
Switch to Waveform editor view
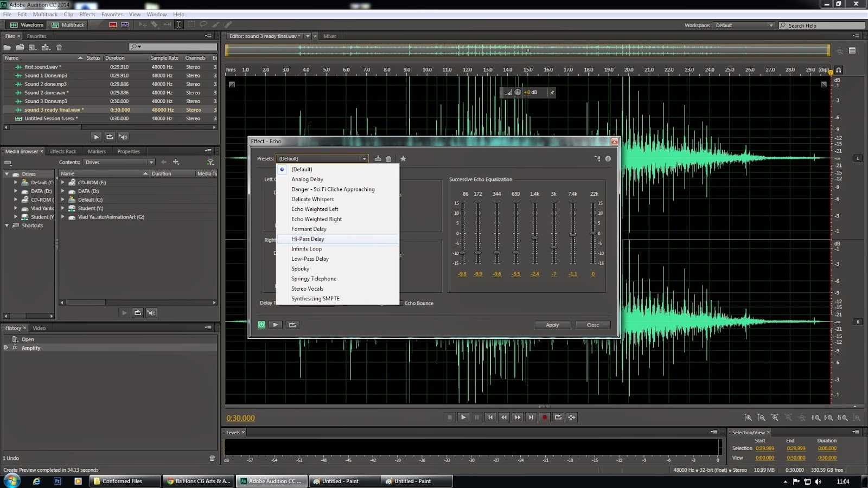(27, 25)
